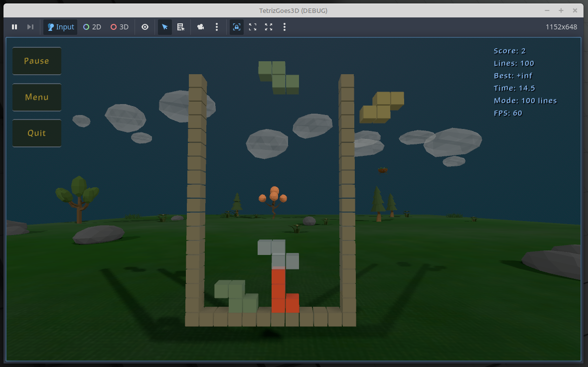Click the gray ghost piece preview
Screen dimensions: 588x367
[x=278, y=254]
